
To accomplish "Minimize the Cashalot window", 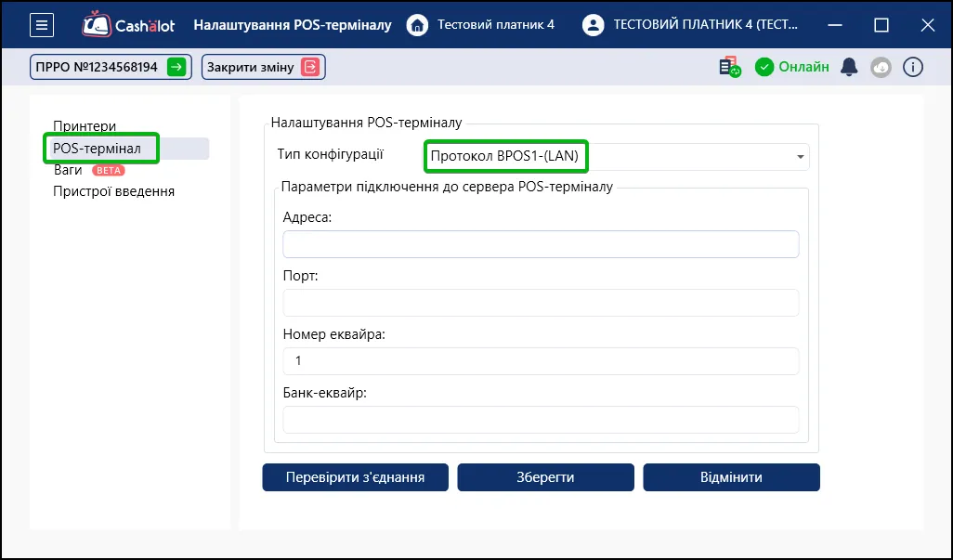I will coord(835,25).
